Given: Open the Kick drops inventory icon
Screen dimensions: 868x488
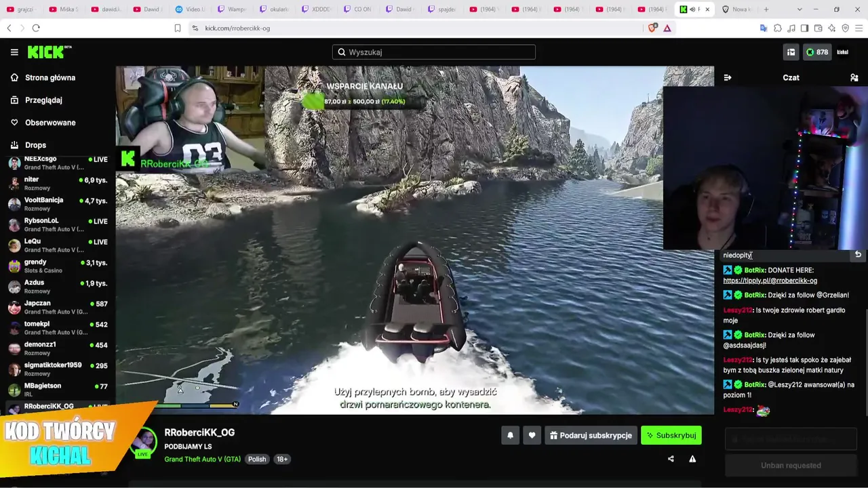Looking at the screenshot, I should click(x=791, y=52).
